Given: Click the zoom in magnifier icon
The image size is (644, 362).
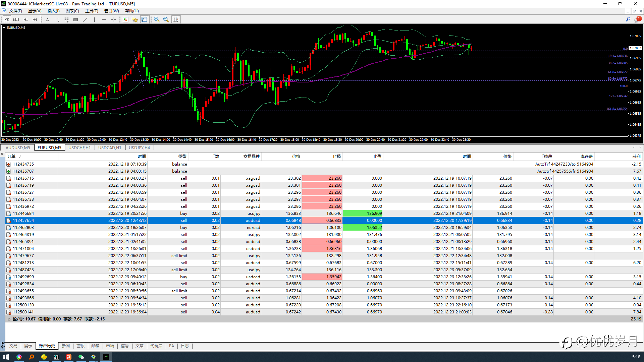Looking at the screenshot, I should click(157, 19).
